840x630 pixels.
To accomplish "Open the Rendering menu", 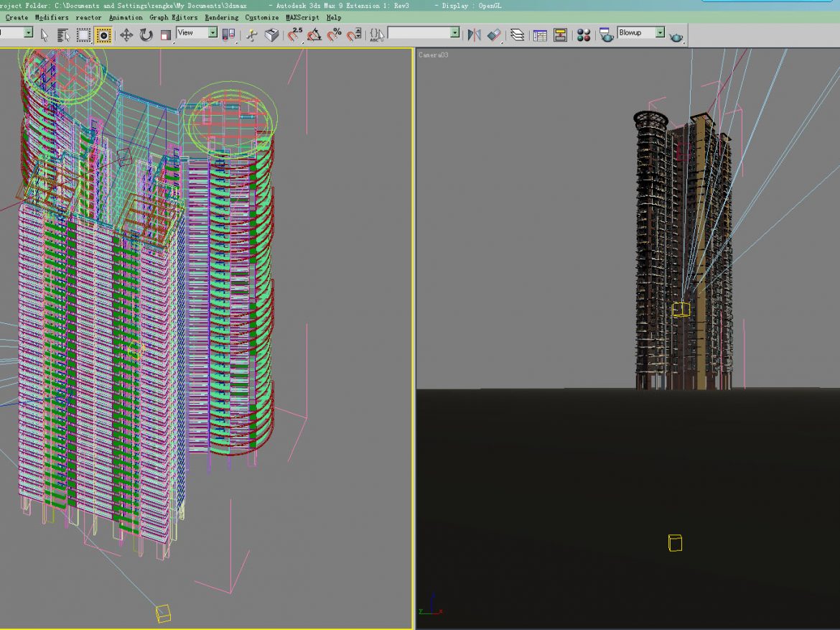I will click(220, 17).
